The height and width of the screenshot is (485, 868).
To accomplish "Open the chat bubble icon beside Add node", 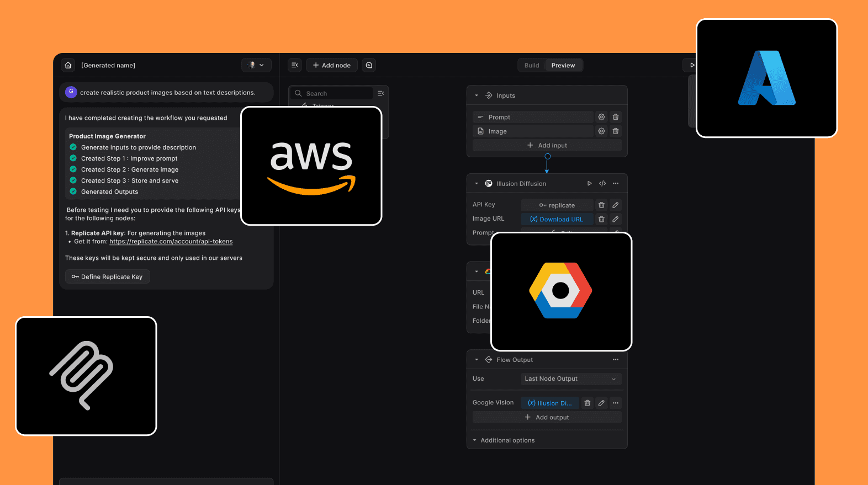I will (369, 65).
